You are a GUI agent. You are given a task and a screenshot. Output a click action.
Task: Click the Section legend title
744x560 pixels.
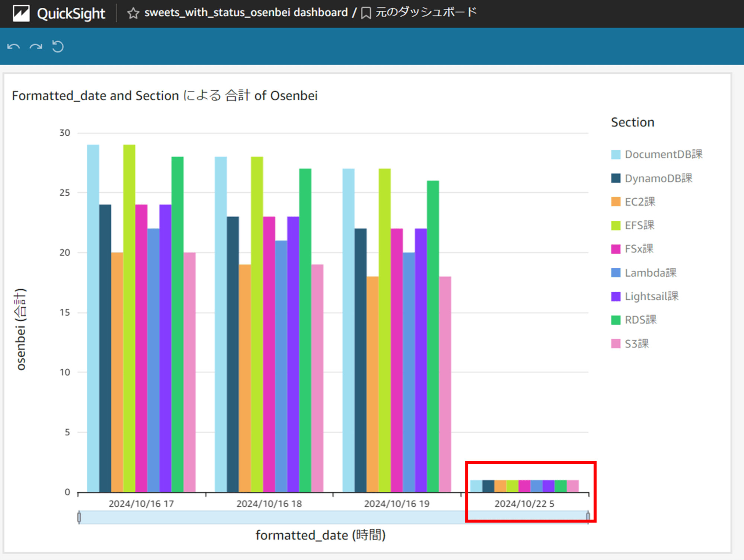(632, 122)
